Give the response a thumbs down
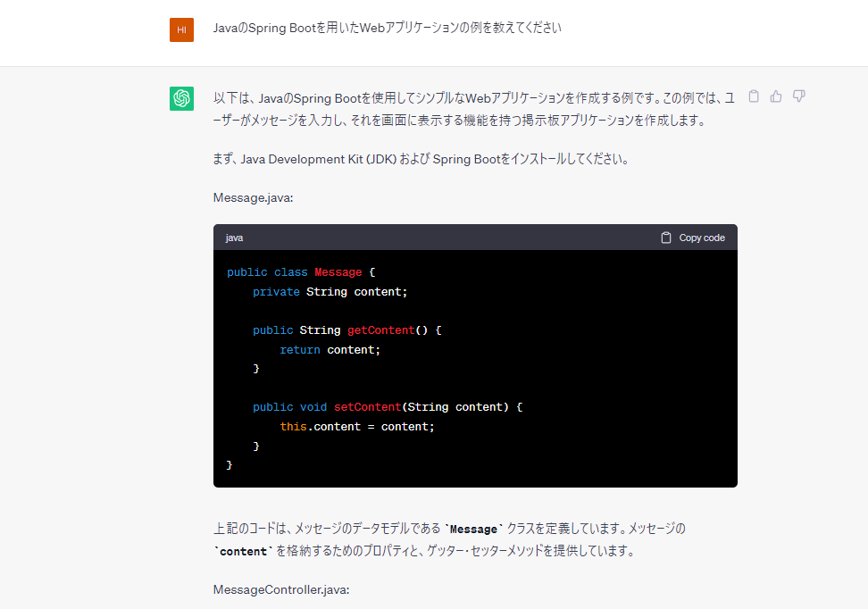 click(799, 96)
